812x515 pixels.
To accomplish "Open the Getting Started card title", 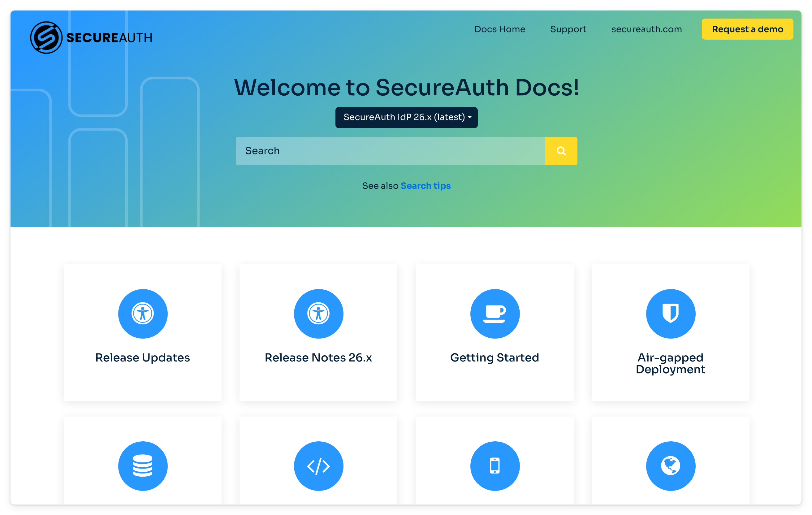I will [x=495, y=357].
